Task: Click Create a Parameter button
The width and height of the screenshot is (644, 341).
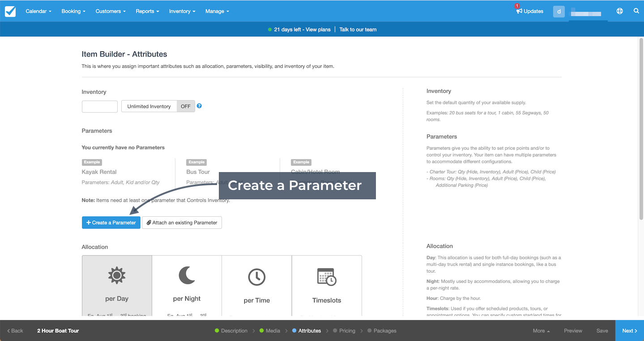Action: [x=111, y=223]
